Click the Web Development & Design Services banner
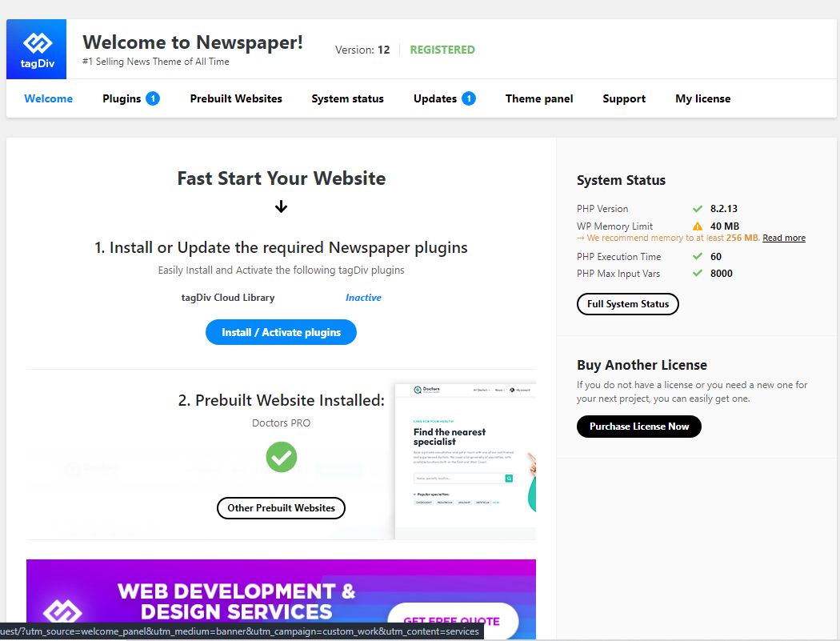Viewport: 840px width, 641px height. coord(282,599)
